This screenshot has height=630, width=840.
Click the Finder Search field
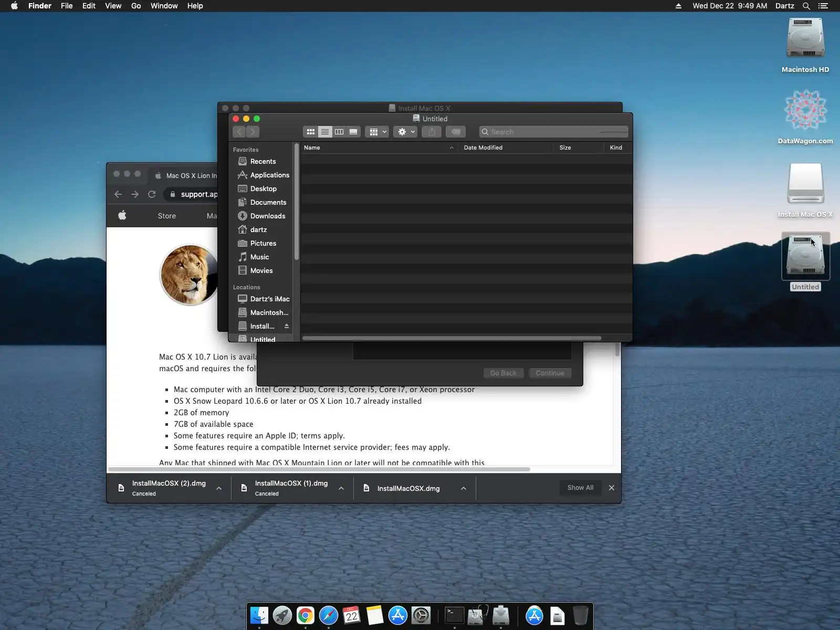(553, 132)
